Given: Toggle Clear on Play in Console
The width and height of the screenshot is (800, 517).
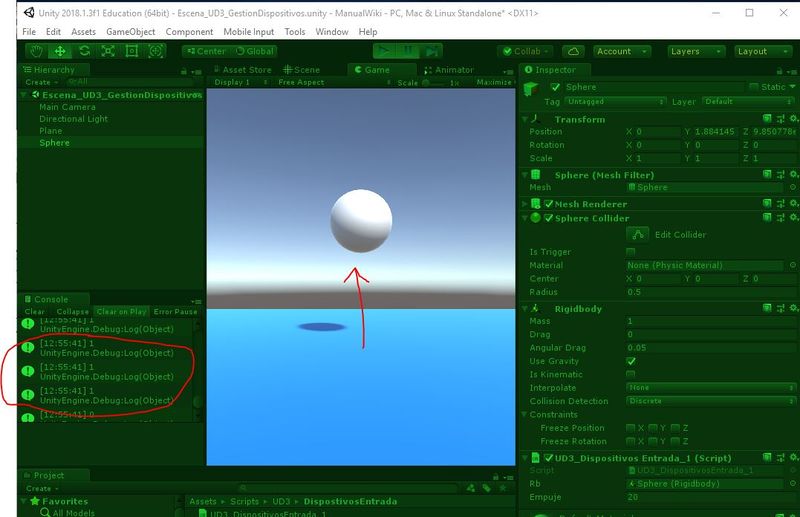Looking at the screenshot, I should pyautogui.click(x=121, y=312).
